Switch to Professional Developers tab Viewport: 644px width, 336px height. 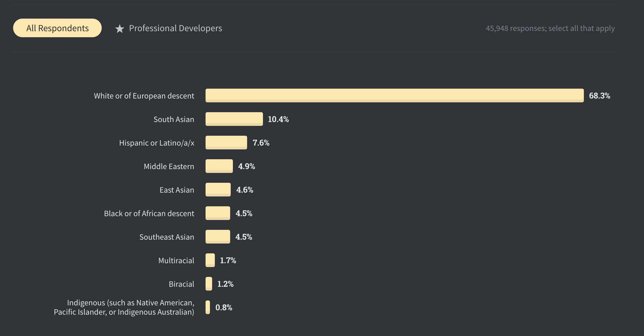tap(175, 28)
